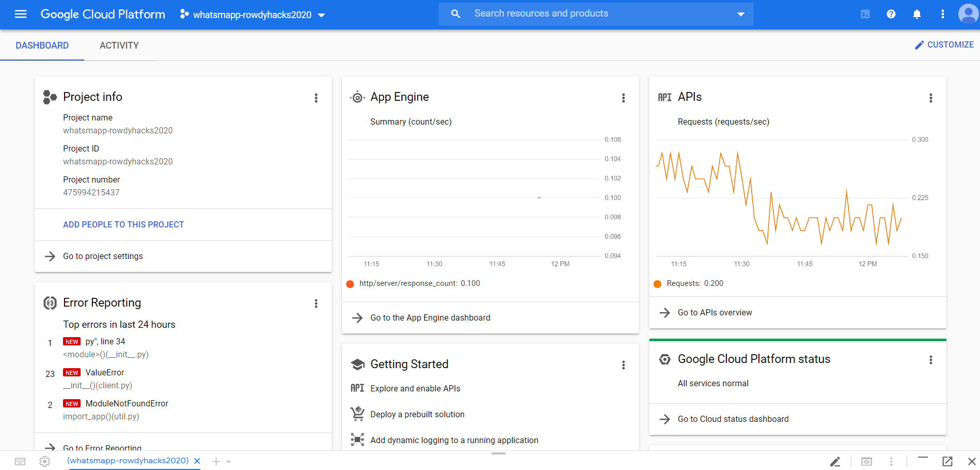Click the Cloud Shell web preview icon
This screenshot has width=980, height=470.
coord(866,461)
